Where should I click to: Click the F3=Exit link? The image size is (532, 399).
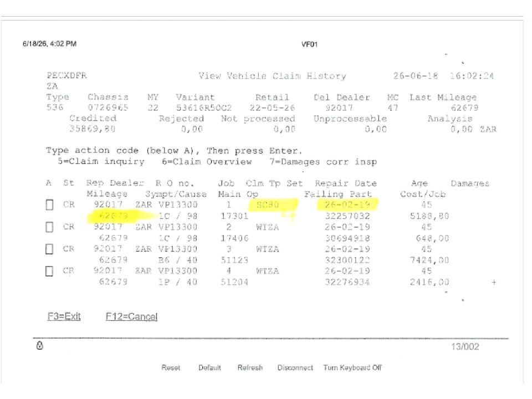tap(64, 316)
